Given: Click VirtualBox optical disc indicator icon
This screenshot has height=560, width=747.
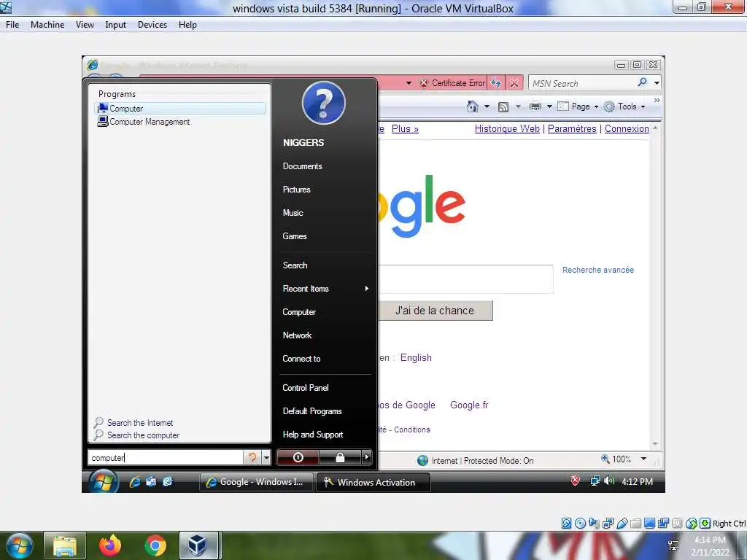Looking at the screenshot, I should [580, 524].
